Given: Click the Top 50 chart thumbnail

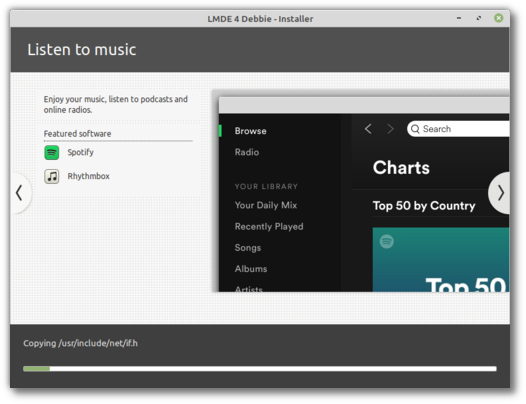Looking at the screenshot, I should pyautogui.click(x=440, y=259).
